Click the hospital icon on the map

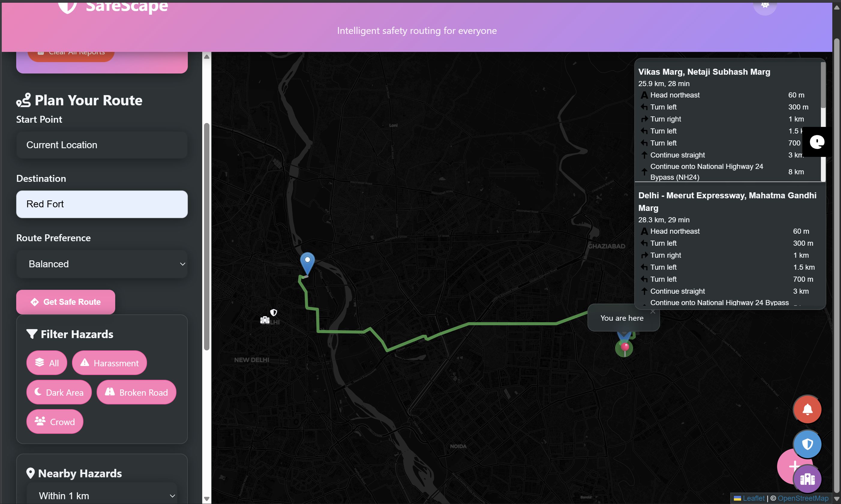[x=265, y=320]
